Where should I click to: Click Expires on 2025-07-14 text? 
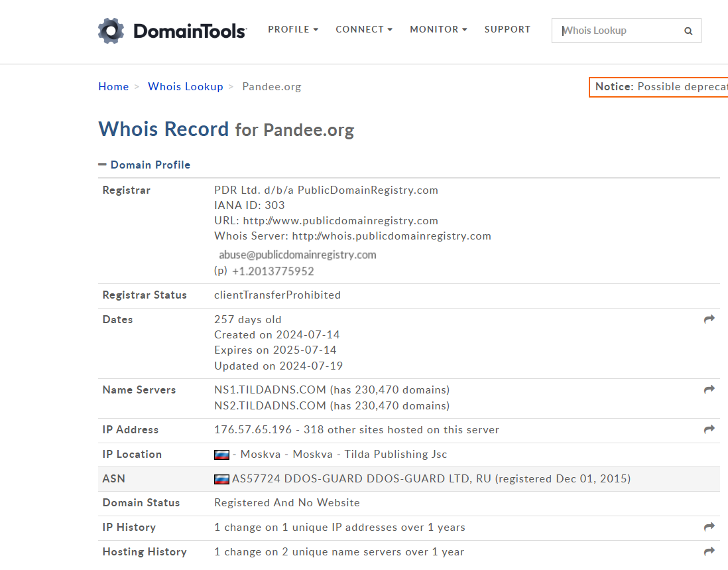(x=275, y=350)
